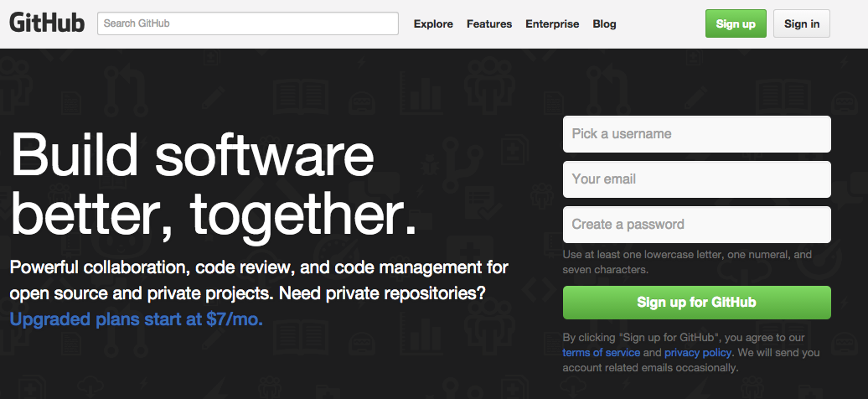
Task: Select the Pick a username field
Action: coord(697,134)
